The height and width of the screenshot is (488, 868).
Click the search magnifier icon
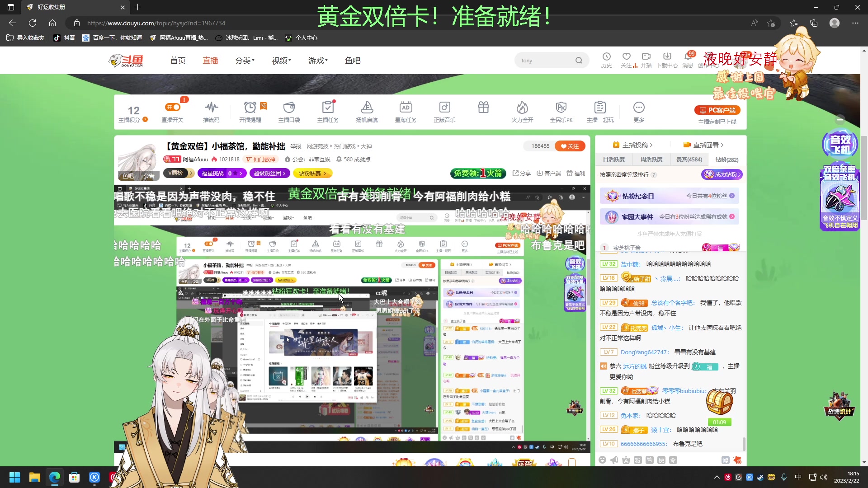click(579, 61)
